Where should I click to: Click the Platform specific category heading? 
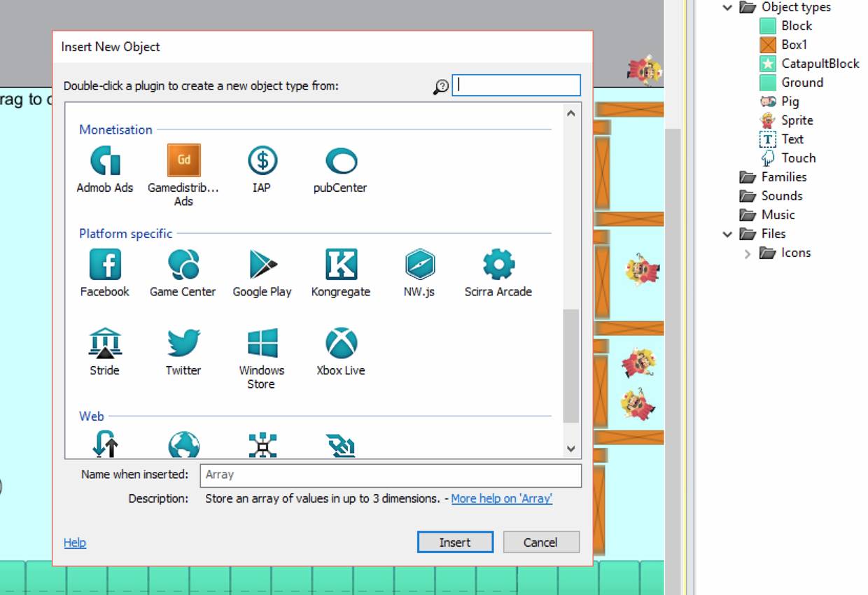click(125, 234)
